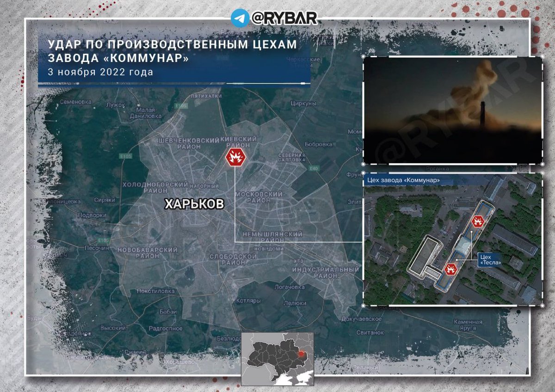The width and height of the screenshot is (555, 392).
Task: Click the Telegram logo icon
Action: (240, 18)
